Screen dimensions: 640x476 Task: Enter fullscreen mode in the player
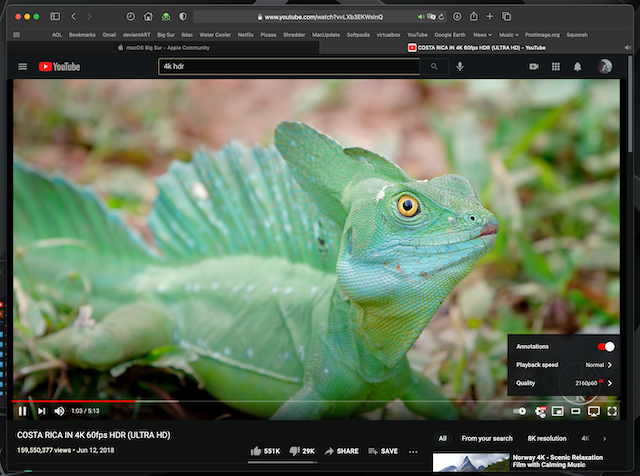point(612,411)
